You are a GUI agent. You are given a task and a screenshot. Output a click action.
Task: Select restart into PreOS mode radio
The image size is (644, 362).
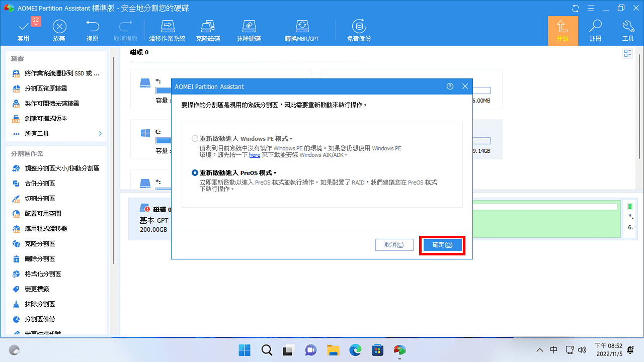click(x=195, y=172)
